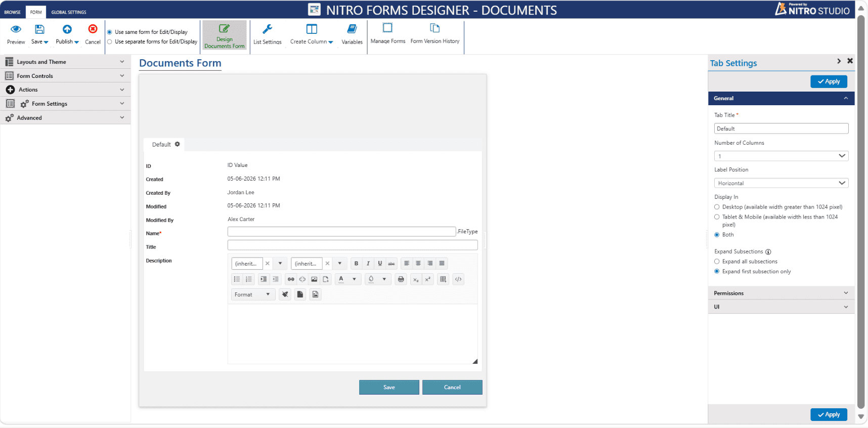Image resolution: width=868 pixels, height=428 pixels.
Task: Switch to FORM tab
Action: pyautogui.click(x=36, y=12)
